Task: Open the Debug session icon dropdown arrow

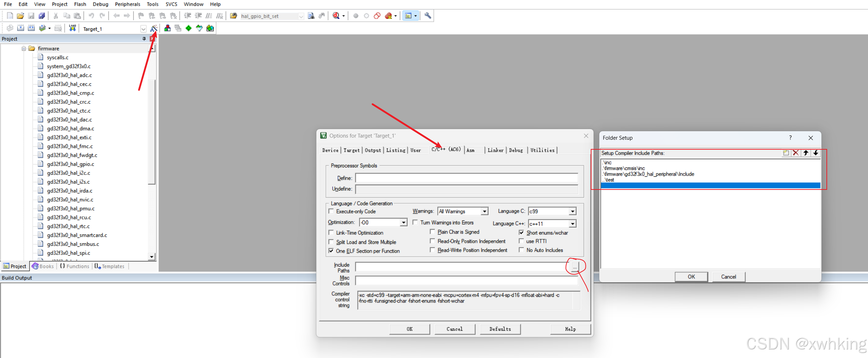Action: 343,16
